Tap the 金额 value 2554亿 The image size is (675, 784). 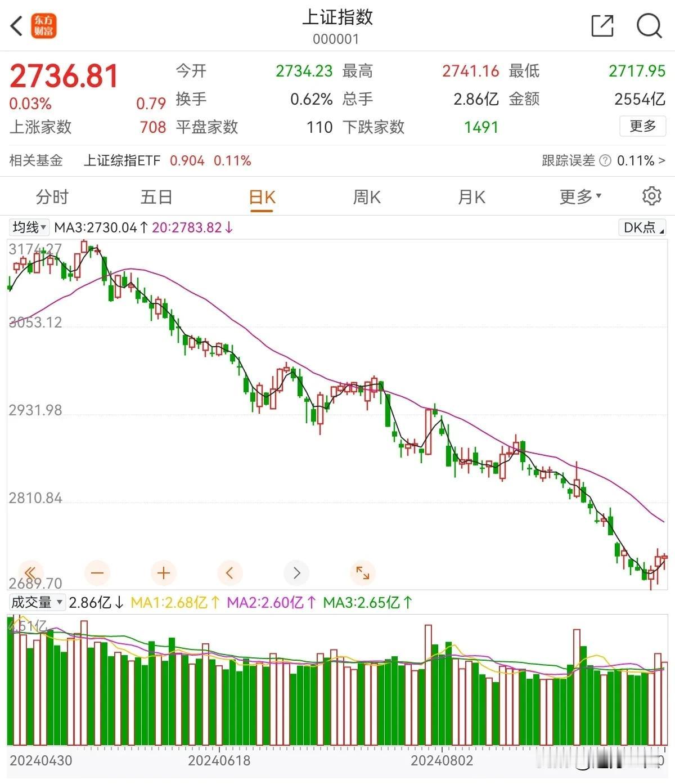pos(640,99)
